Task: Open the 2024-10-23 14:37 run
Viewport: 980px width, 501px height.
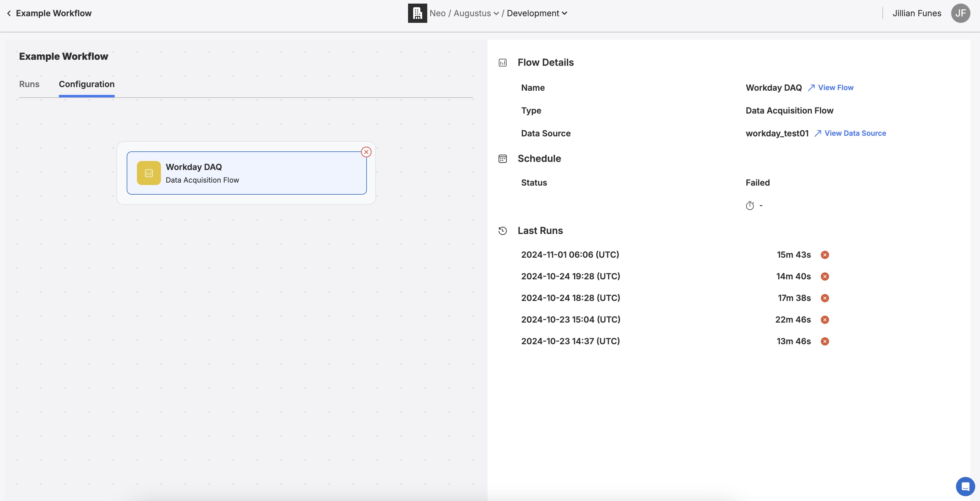Action: pyautogui.click(x=570, y=342)
